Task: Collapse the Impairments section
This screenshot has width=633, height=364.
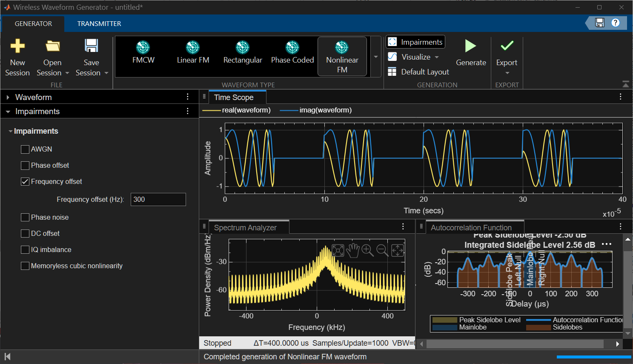Action: point(8,111)
